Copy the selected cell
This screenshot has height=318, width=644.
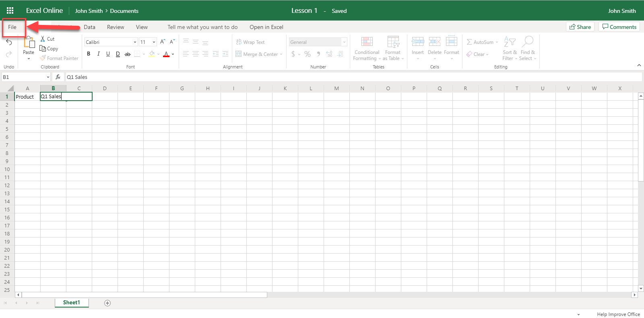[49, 49]
